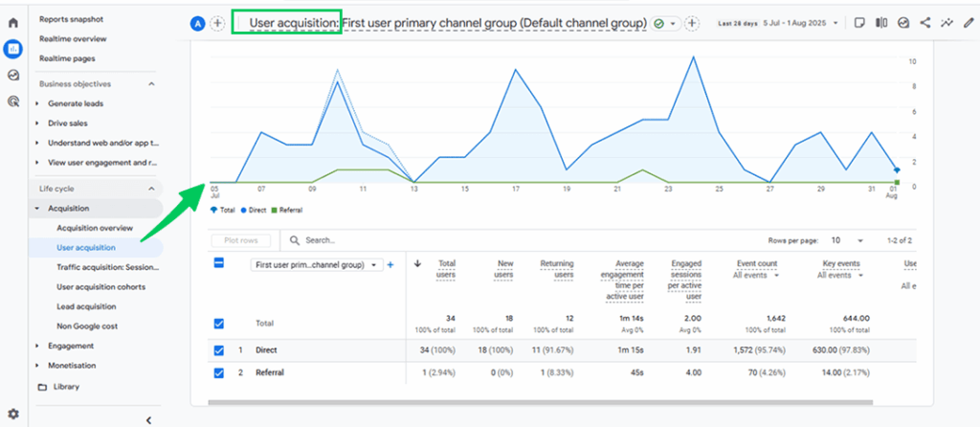Share this report via the share icon
The image size is (980, 427).
click(925, 23)
